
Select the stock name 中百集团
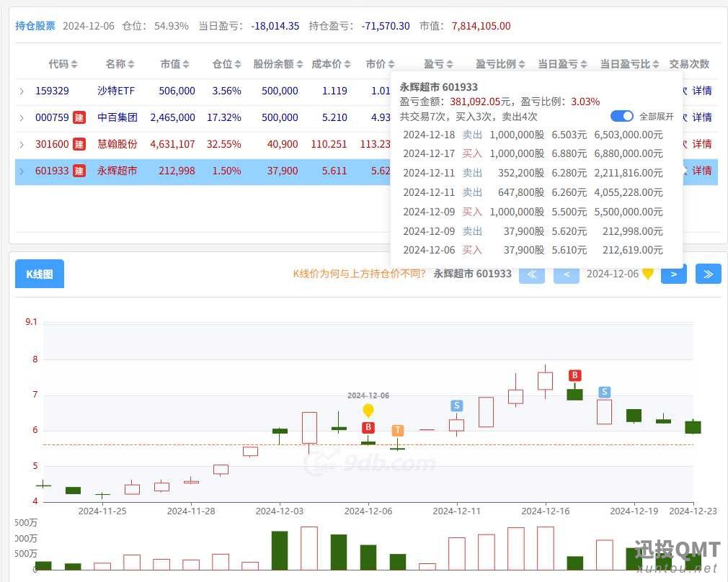(x=117, y=117)
